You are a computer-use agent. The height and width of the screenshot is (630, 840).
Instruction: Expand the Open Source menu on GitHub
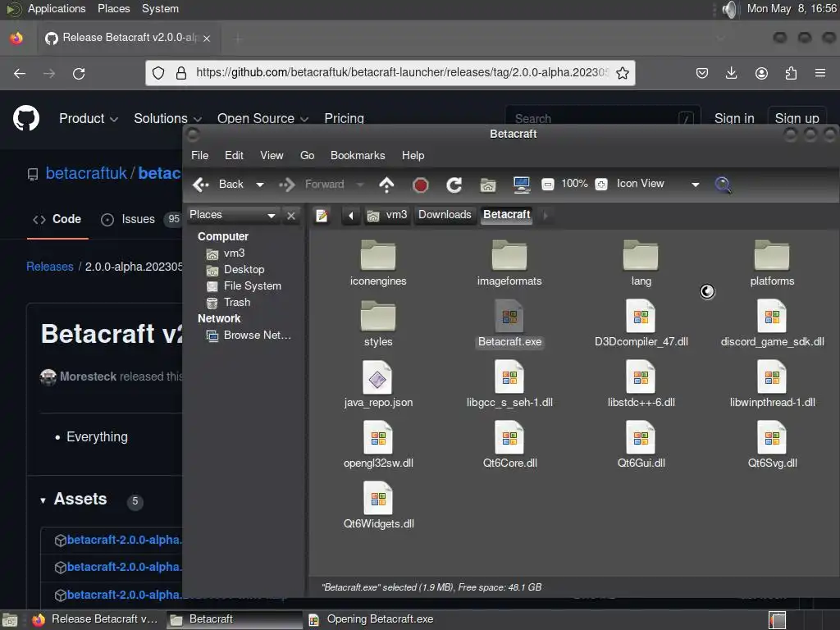[x=262, y=118]
